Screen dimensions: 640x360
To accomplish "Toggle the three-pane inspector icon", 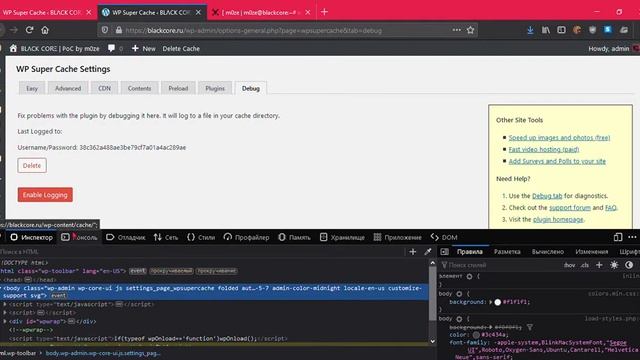I will [444, 252].
